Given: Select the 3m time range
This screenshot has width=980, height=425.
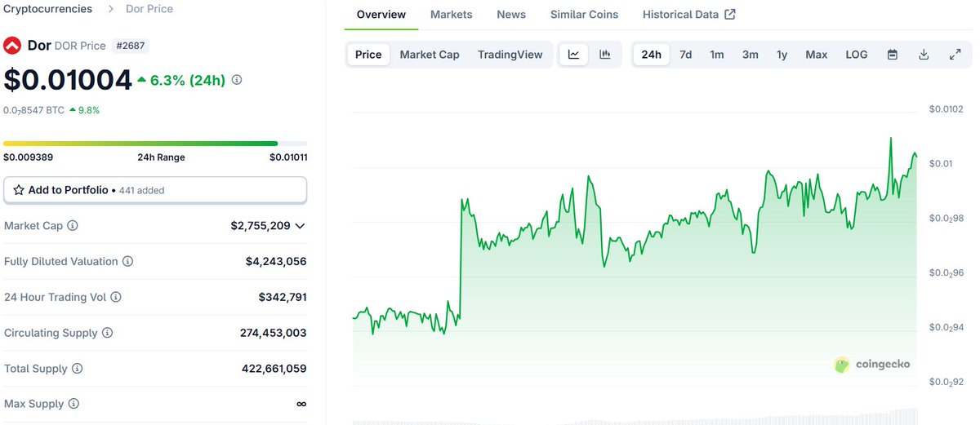Looking at the screenshot, I should click(751, 55).
